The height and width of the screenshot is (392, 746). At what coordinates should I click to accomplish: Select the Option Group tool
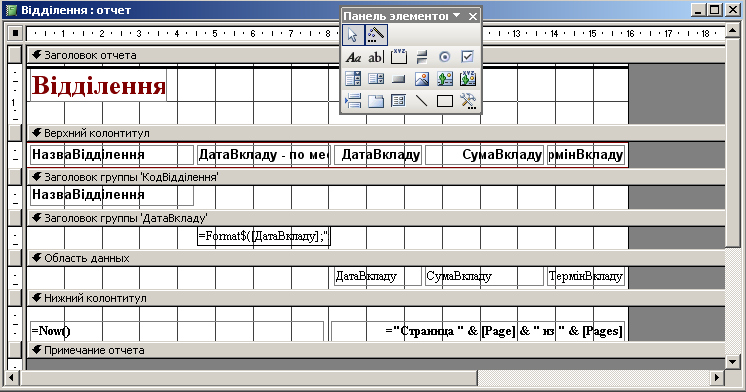[x=399, y=57]
